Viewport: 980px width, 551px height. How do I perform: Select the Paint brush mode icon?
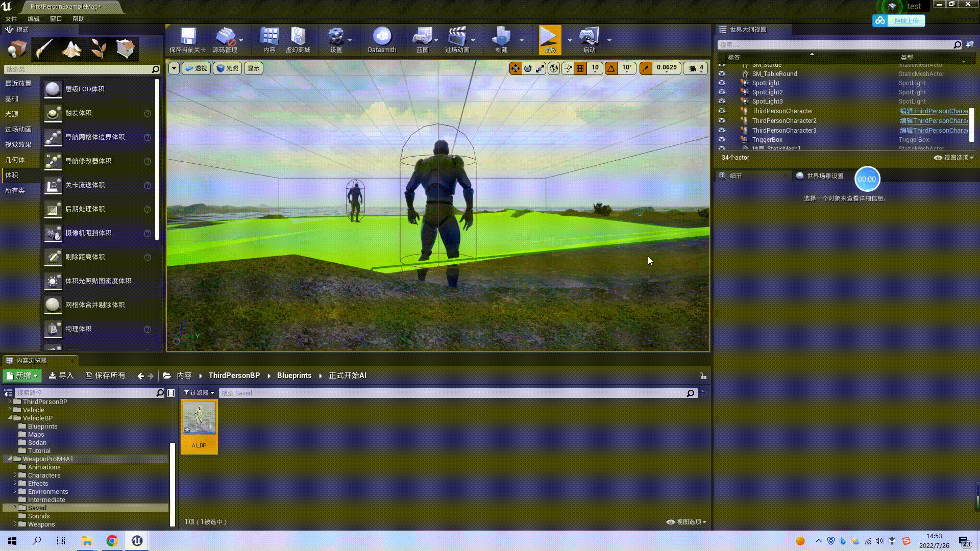[x=44, y=49]
